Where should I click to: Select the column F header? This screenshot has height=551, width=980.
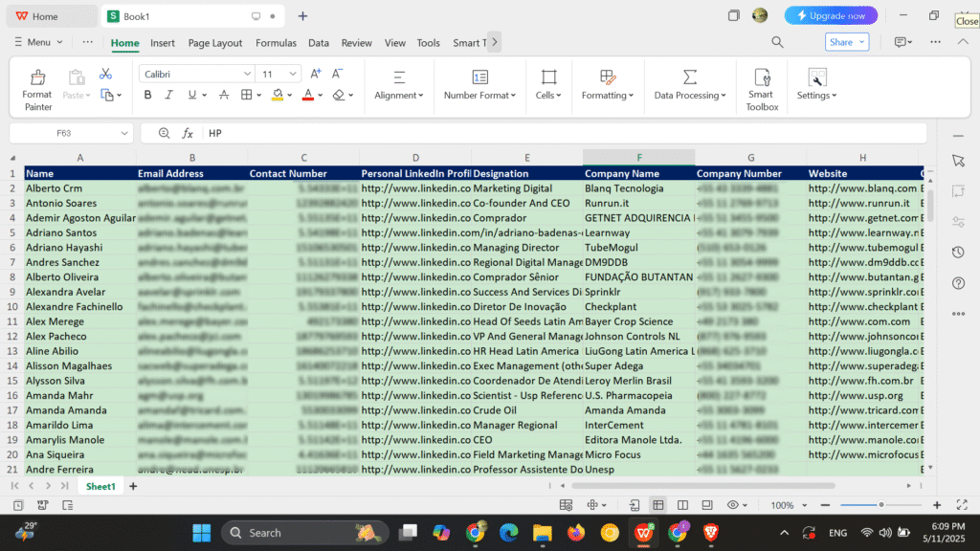(638, 158)
